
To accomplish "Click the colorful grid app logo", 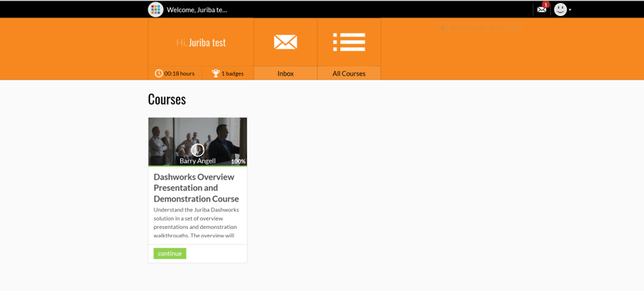I will [155, 9].
